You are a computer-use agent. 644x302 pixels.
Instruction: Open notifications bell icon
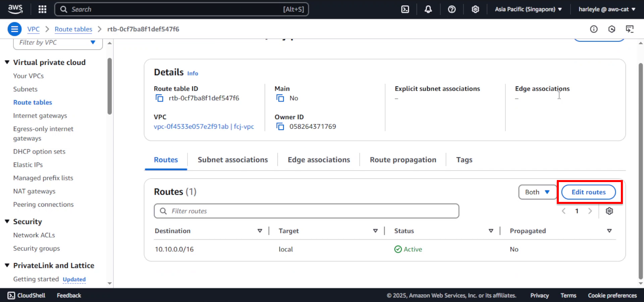point(428,9)
